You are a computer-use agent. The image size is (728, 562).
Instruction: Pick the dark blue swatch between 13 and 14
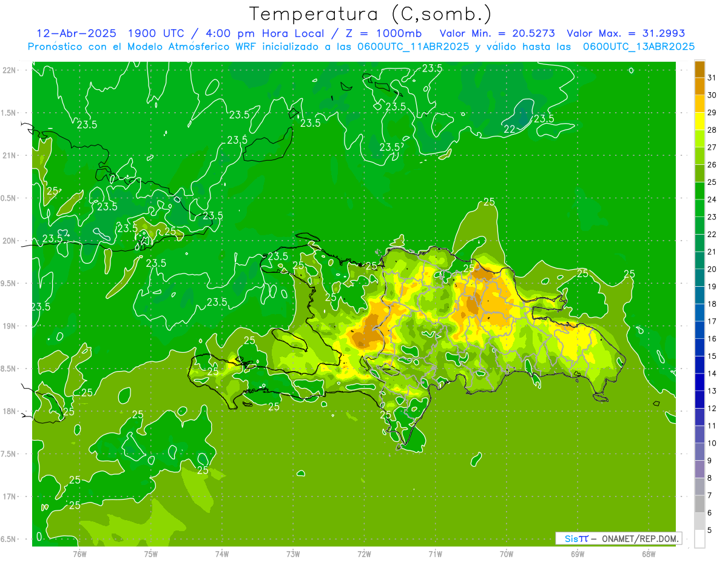699,382
